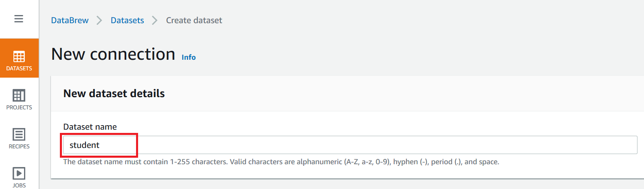Open the hamburger navigation menu
The width and height of the screenshot is (644, 189).
click(19, 19)
